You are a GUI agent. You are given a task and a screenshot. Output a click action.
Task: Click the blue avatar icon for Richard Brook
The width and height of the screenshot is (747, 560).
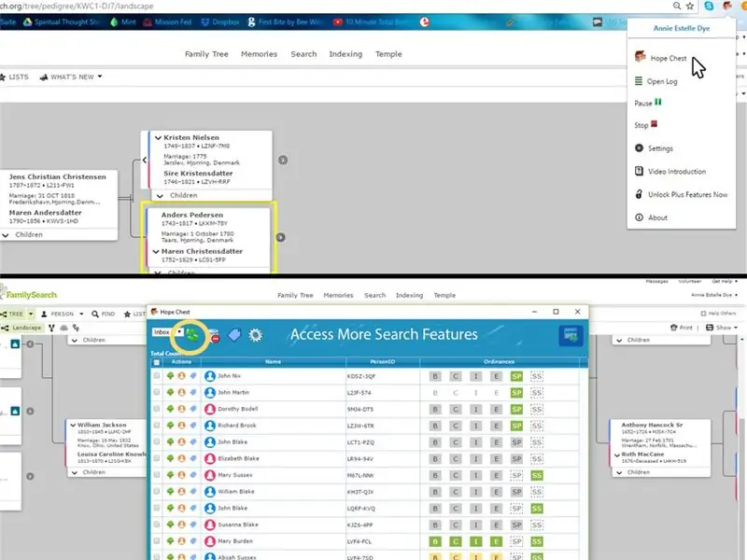pos(209,426)
